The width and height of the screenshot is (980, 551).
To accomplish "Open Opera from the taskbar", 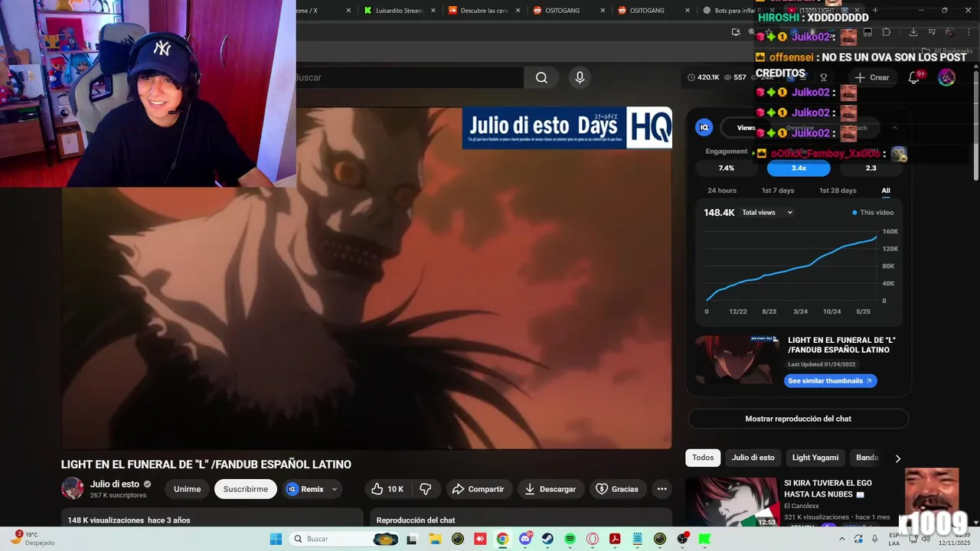I will 592,539.
